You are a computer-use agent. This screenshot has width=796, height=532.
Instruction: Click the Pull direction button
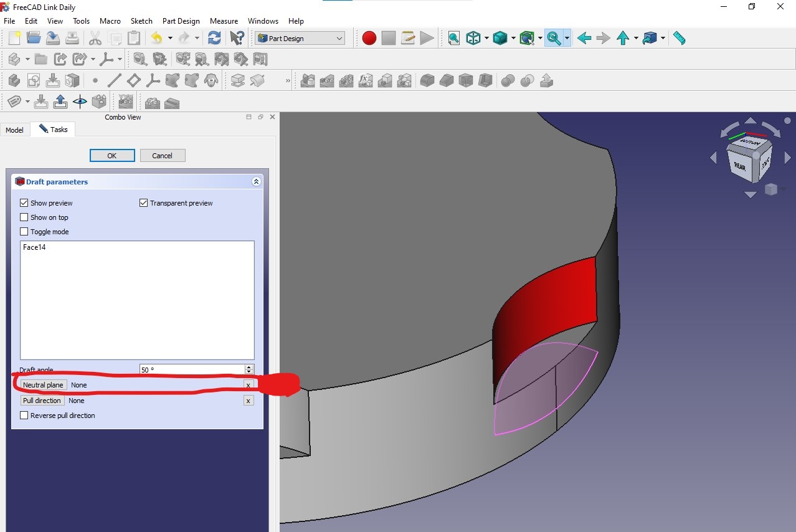tap(42, 401)
